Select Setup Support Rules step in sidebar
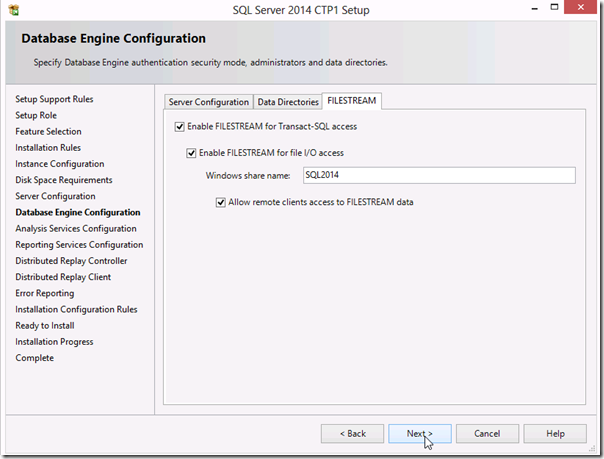The image size is (604, 459). pyautogui.click(x=54, y=99)
